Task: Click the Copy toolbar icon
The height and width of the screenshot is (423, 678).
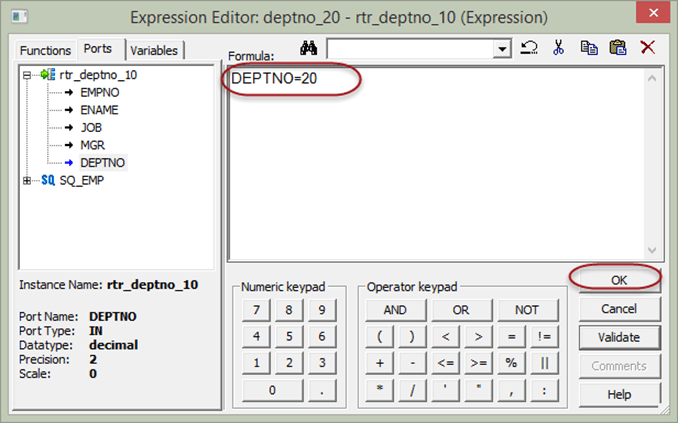Action: 589,48
